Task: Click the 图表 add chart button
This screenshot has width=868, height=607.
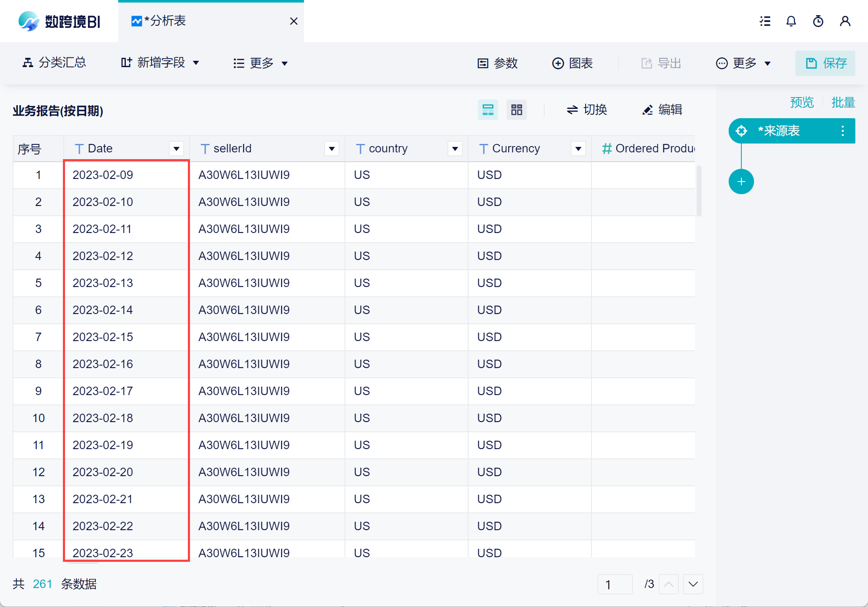Action: pyautogui.click(x=572, y=63)
